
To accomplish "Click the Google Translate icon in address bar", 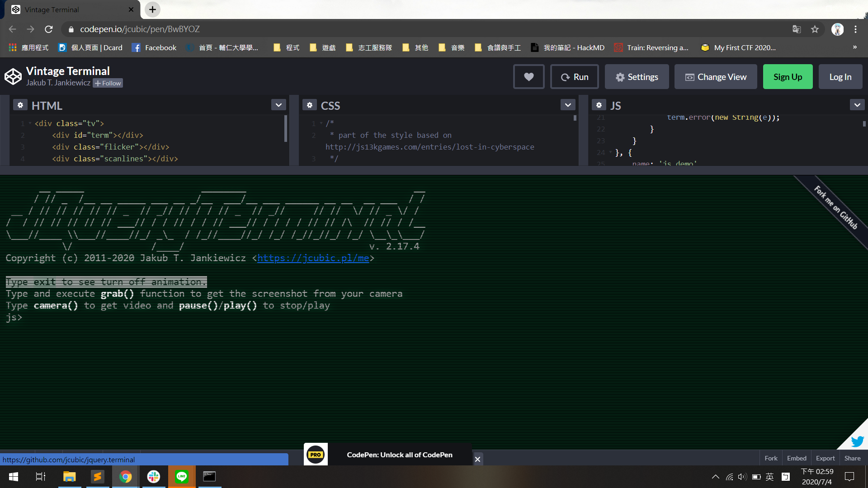I will pos(797,29).
